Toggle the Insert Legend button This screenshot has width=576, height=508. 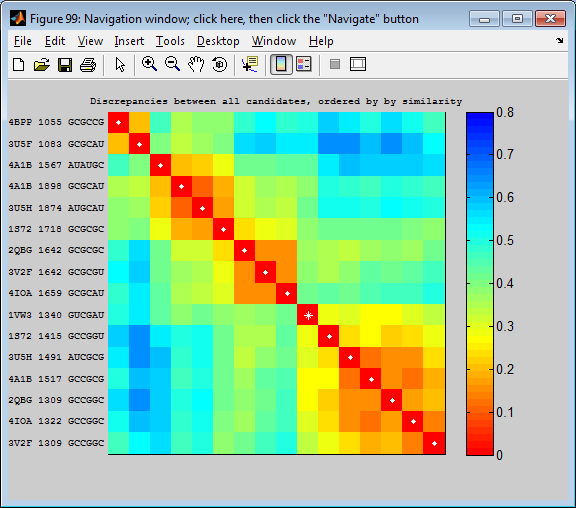304,65
